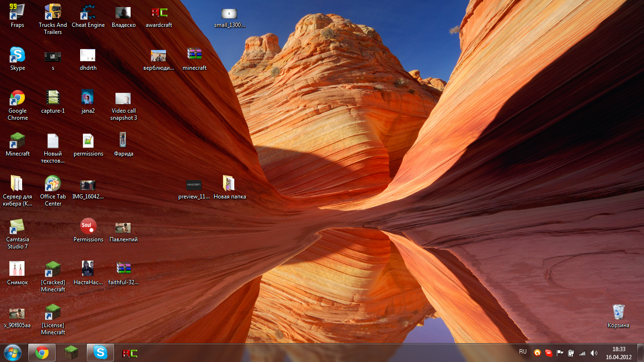The height and width of the screenshot is (362, 644).
Task: Switch the RU input language indicator
Action: pyautogui.click(x=523, y=352)
